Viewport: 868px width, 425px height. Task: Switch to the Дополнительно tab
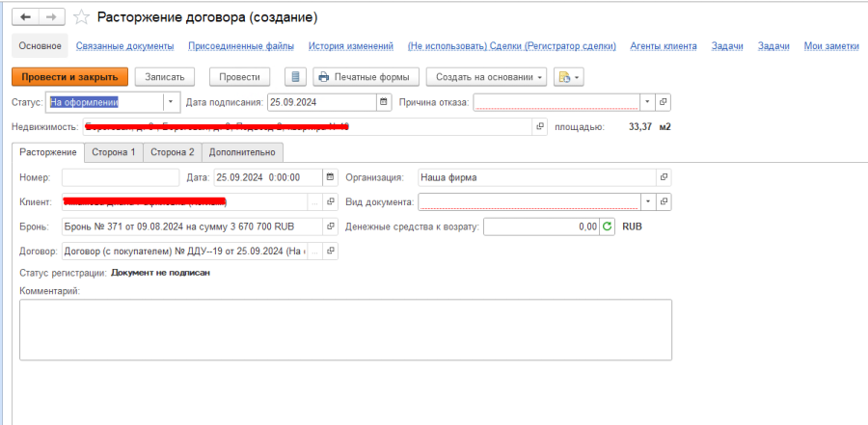pos(242,152)
